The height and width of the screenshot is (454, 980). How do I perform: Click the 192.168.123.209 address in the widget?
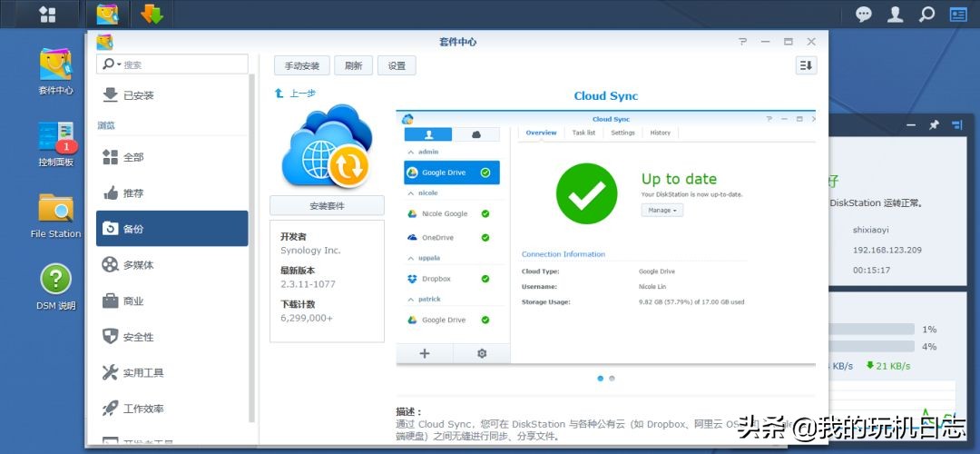point(887,250)
